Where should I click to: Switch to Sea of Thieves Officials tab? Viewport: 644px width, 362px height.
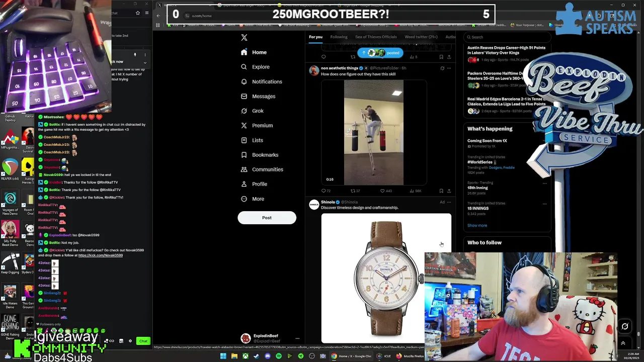click(376, 37)
